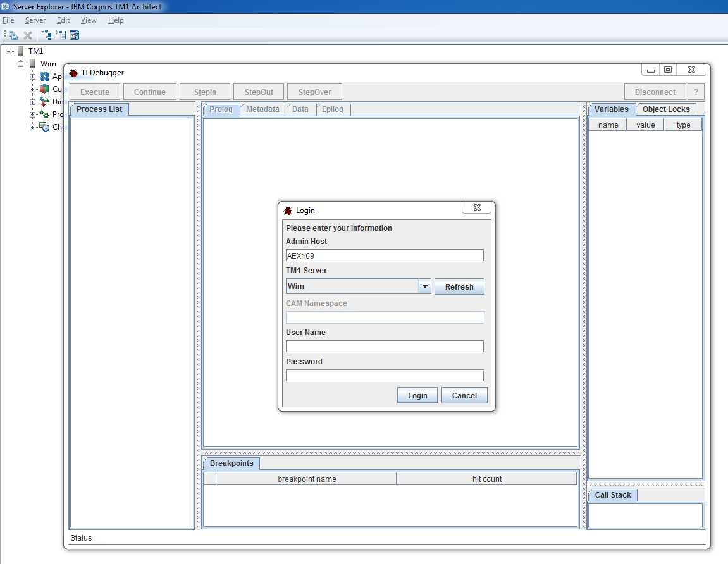Open the View menu
The height and width of the screenshot is (564, 728).
click(89, 20)
